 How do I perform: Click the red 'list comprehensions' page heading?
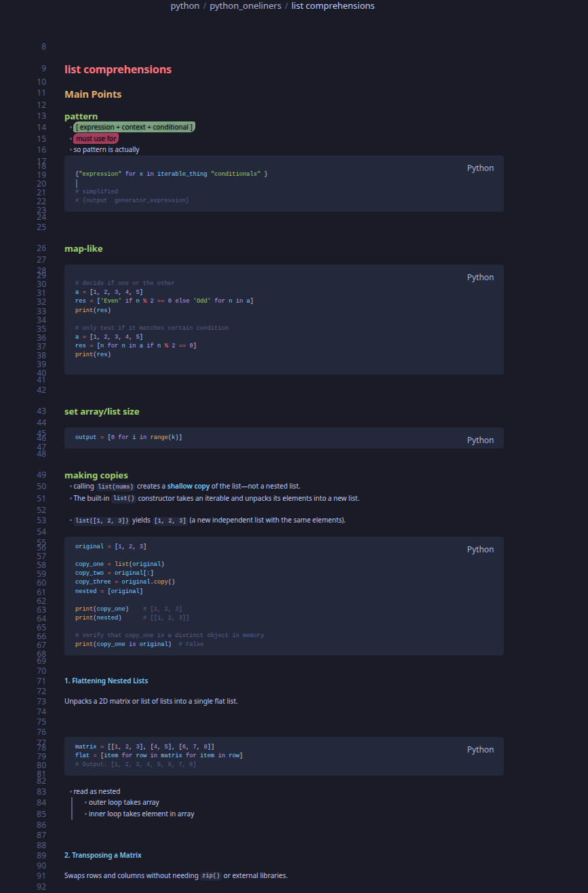pos(118,69)
